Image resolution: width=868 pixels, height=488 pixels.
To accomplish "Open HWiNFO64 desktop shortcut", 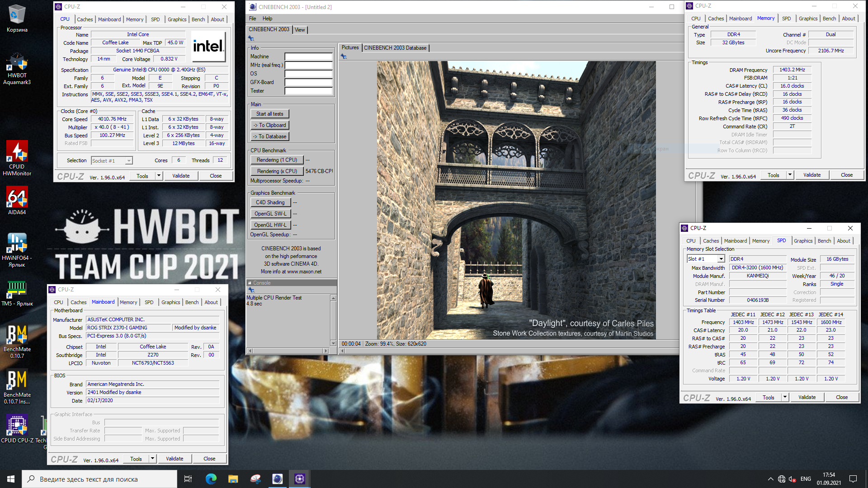I will 17,250.
